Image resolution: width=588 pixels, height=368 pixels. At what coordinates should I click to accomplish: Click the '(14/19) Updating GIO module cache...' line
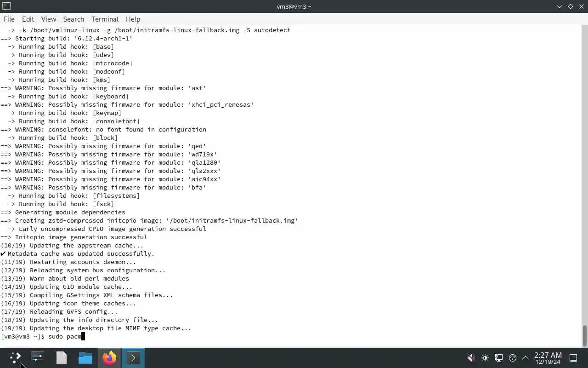tap(67, 287)
